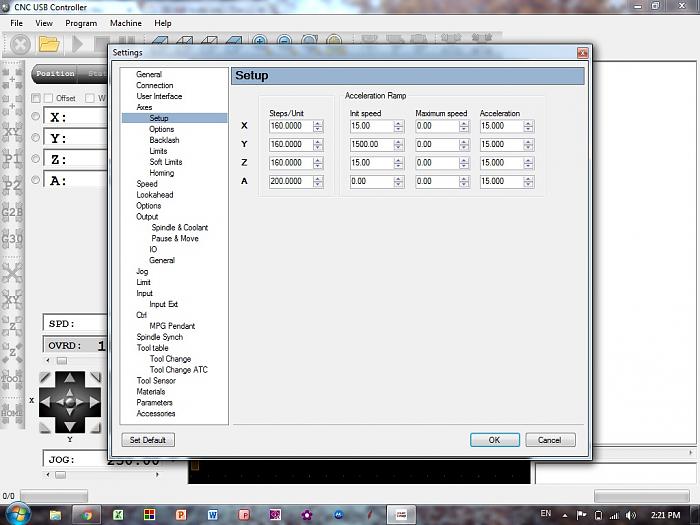
Task: Click the G28 sidebar icon
Action: click(x=12, y=212)
